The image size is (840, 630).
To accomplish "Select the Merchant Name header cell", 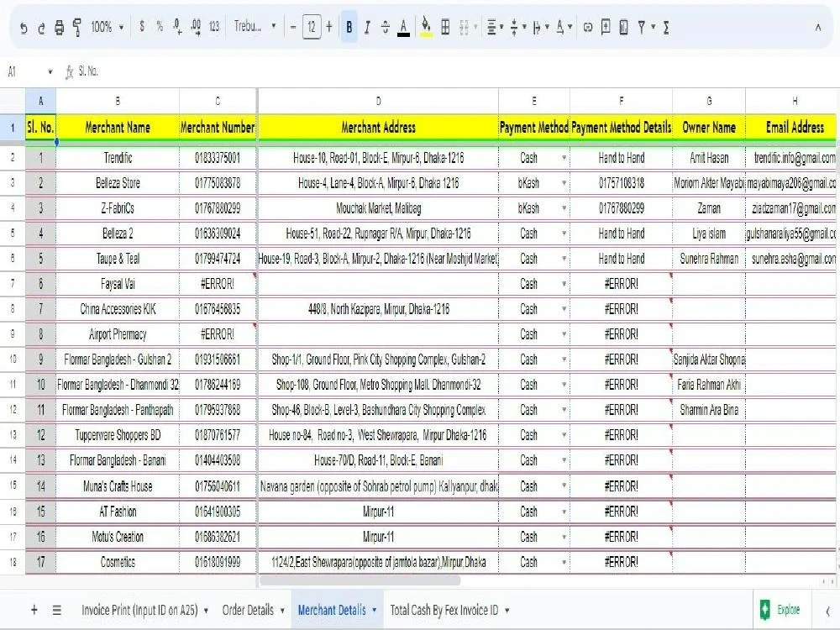I will (118, 127).
